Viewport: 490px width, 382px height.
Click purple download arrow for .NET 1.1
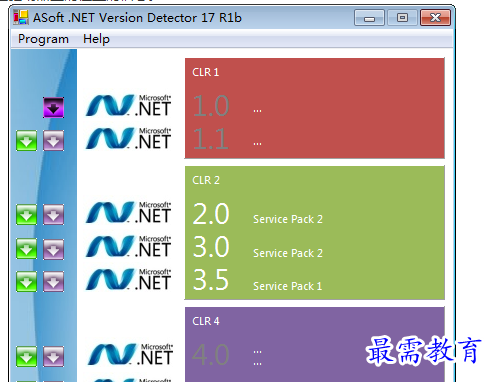tap(53, 141)
